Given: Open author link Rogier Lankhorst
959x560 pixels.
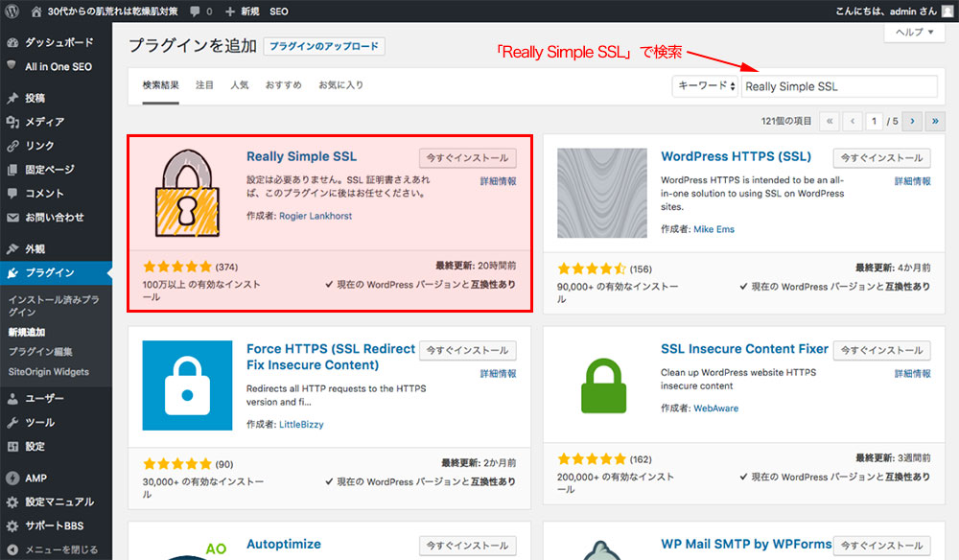Looking at the screenshot, I should tap(316, 216).
